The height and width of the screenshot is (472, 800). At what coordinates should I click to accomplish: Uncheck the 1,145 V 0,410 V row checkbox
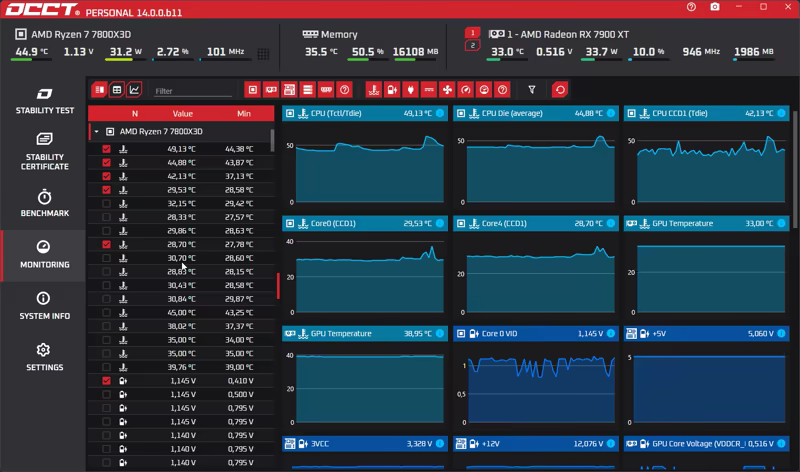(106, 381)
